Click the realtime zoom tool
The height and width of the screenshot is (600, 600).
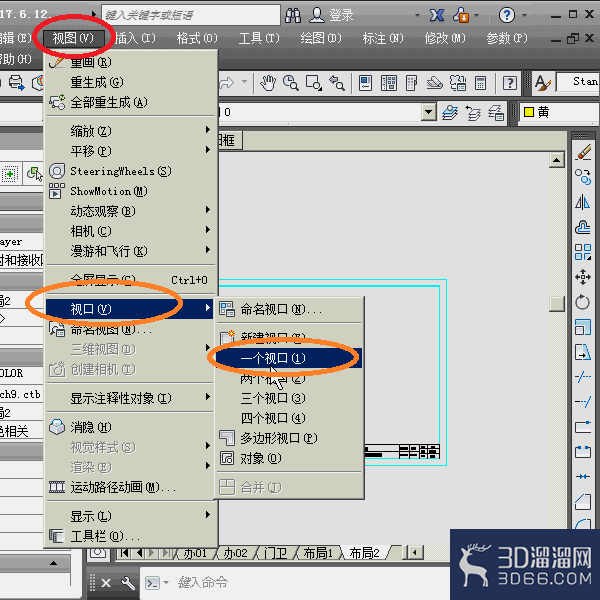click(x=291, y=83)
